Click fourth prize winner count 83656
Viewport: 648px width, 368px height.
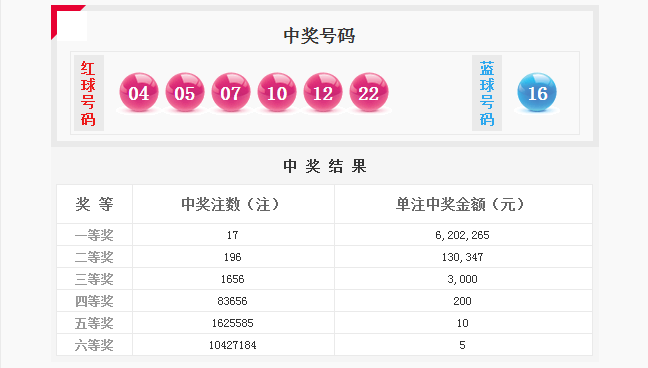[233, 301]
